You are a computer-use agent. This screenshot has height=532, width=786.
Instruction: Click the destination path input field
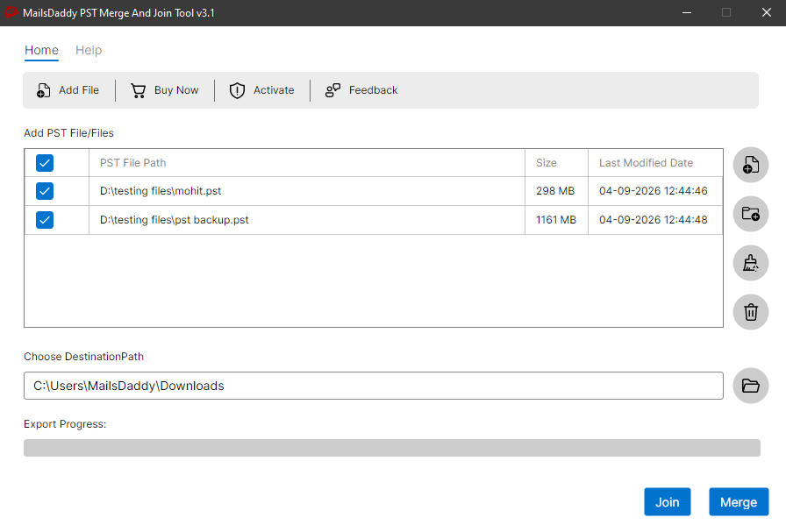pyautogui.click(x=374, y=386)
